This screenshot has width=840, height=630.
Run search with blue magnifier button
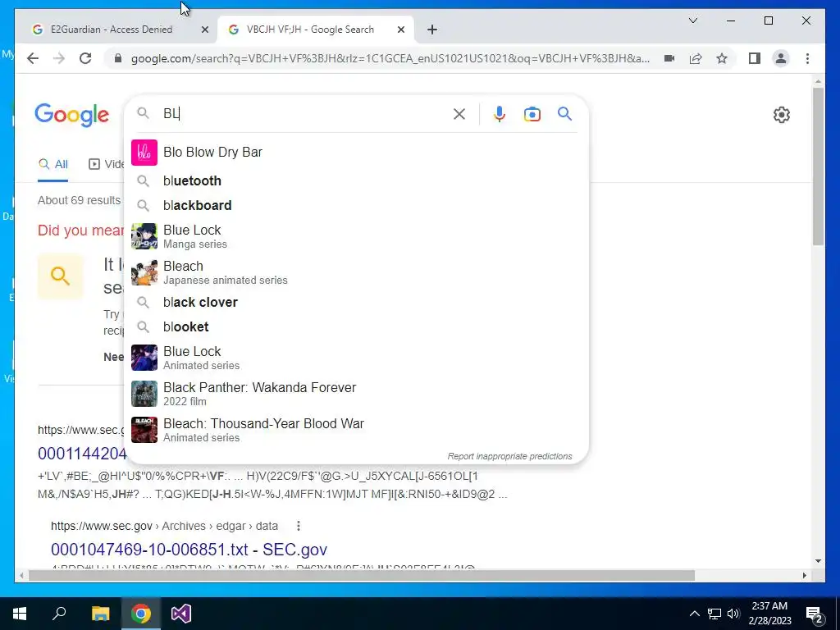564,113
